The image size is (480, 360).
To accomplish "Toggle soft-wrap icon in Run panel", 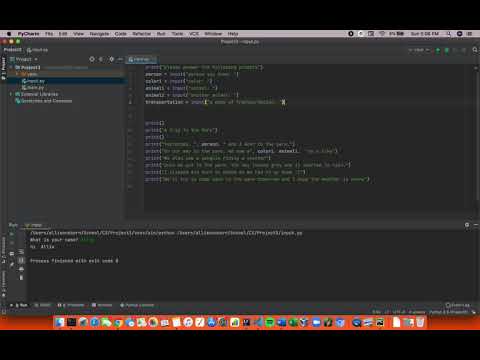I will [x=21, y=251].
